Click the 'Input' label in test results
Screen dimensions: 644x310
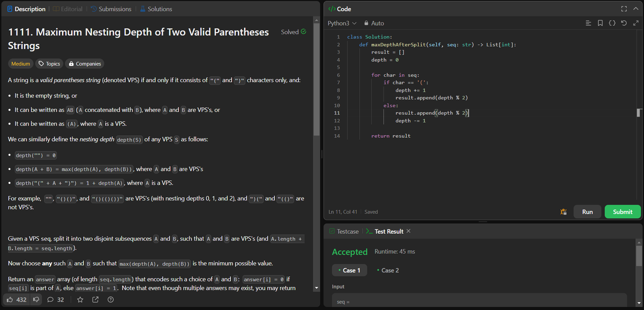[338, 286]
